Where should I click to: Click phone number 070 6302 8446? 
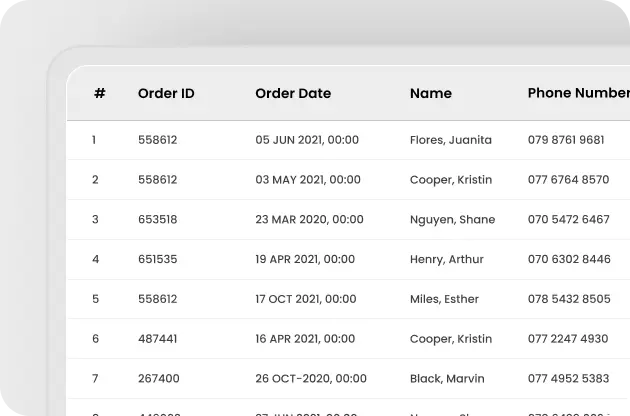coord(569,259)
